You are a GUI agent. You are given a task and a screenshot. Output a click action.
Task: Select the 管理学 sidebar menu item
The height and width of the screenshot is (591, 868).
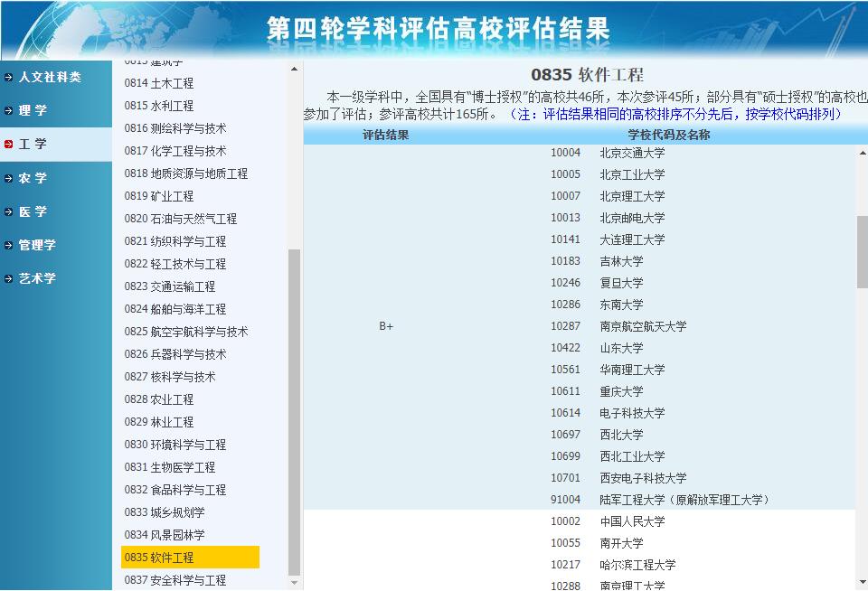36,245
